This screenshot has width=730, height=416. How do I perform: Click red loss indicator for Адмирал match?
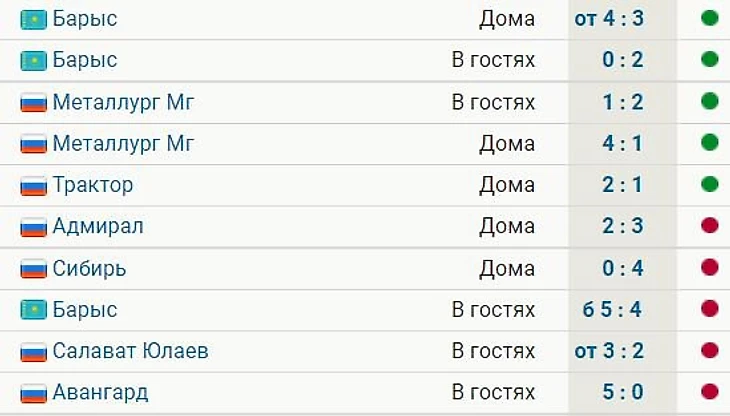click(x=710, y=226)
